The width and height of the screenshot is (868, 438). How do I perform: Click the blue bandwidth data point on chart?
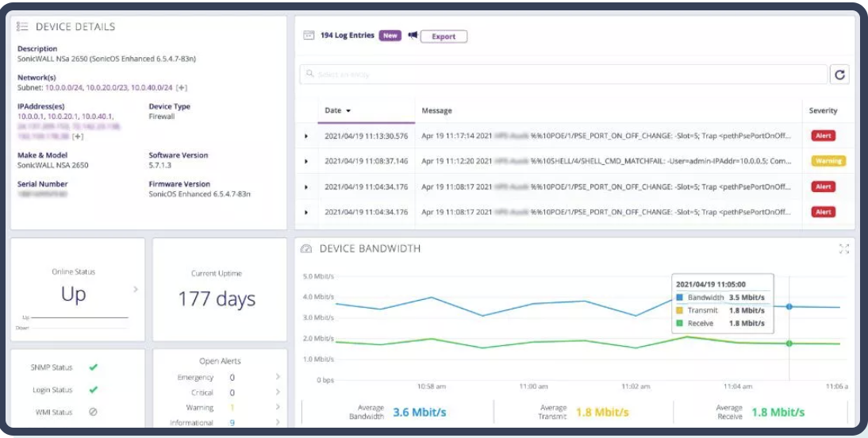point(789,306)
